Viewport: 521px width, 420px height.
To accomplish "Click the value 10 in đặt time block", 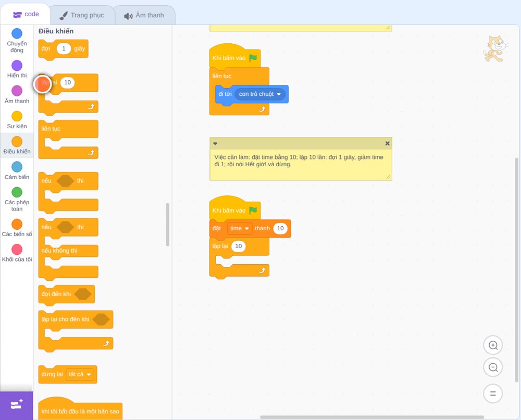I will click(280, 228).
